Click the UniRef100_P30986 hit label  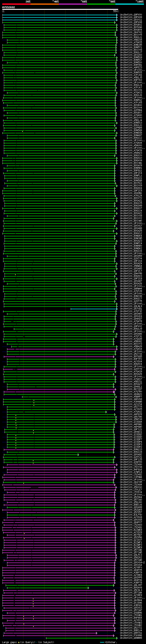pyautogui.click(x=131, y=635)
